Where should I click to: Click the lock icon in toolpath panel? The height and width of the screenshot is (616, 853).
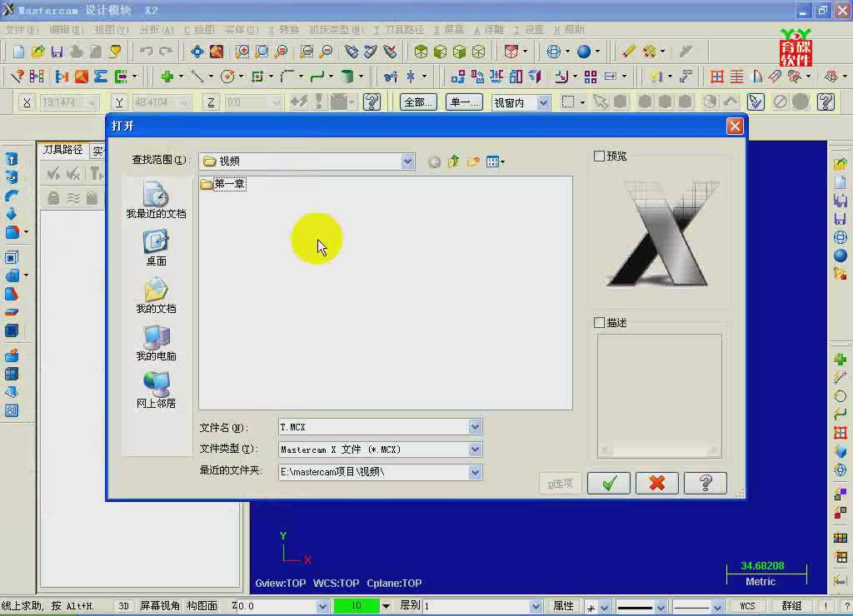pyautogui.click(x=53, y=198)
